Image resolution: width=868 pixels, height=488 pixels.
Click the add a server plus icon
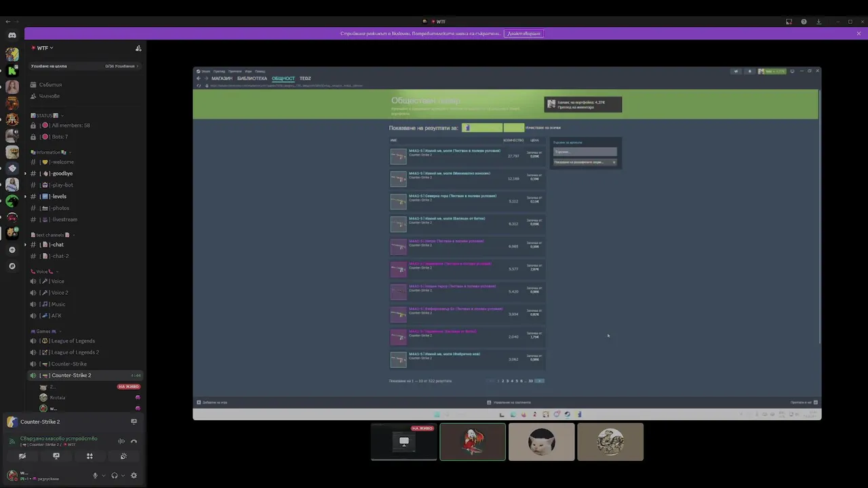[12, 250]
